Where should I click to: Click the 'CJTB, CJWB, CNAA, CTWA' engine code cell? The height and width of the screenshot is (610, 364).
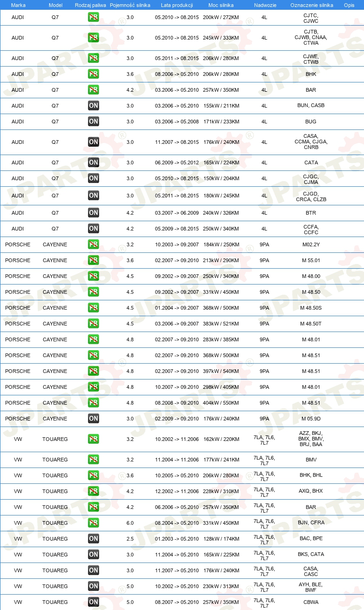pos(311,38)
